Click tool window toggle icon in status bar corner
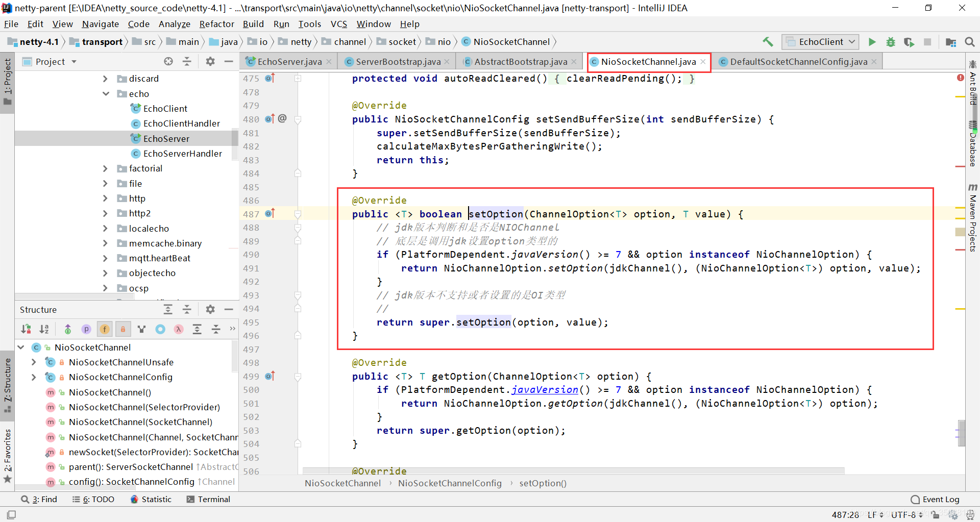980x522 pixels. click(x=11, y=514)
